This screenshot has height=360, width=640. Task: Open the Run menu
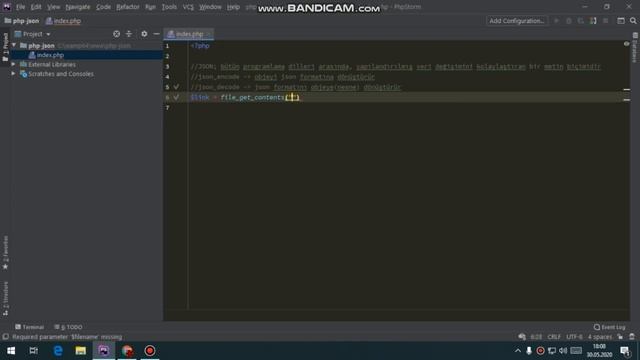click(x=150, y=7)
